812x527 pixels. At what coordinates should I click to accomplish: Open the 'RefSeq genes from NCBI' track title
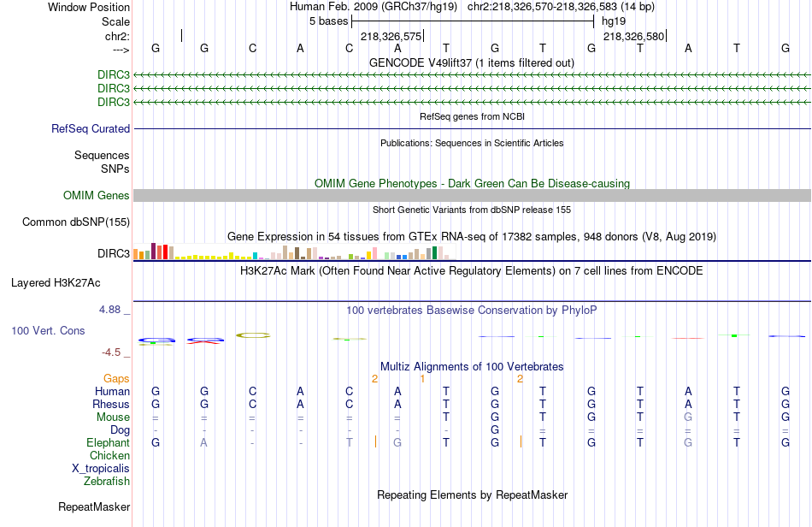(x=472, y=116)
